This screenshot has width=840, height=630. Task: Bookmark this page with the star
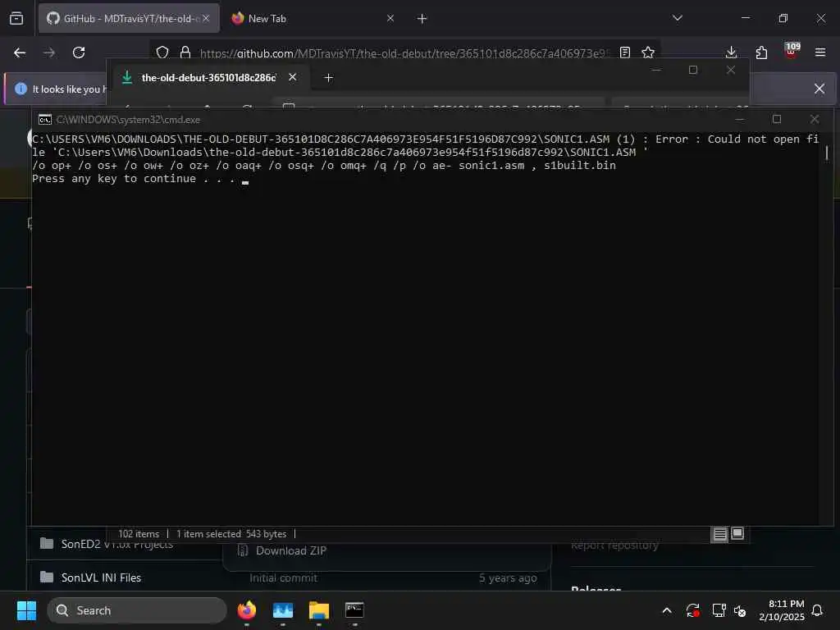[648, 52]
